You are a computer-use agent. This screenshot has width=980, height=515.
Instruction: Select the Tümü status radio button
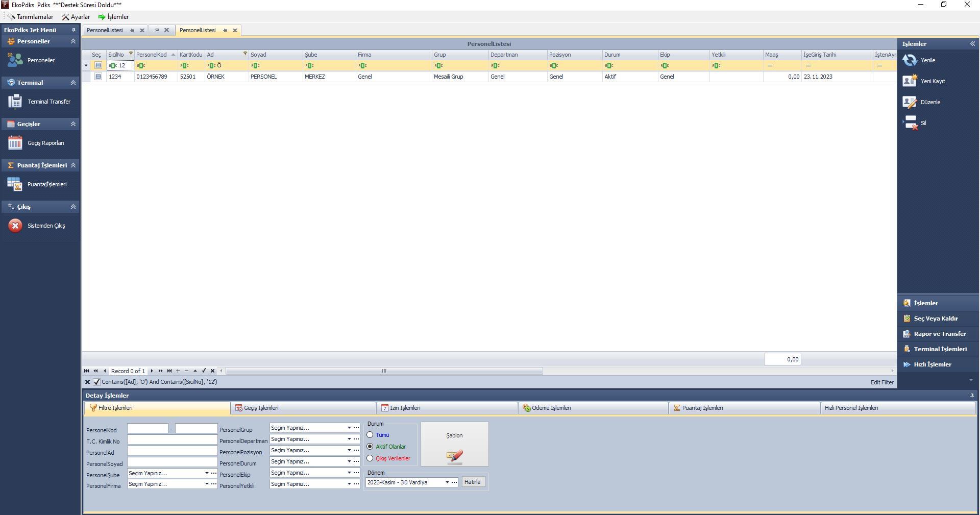click(370, 435)
